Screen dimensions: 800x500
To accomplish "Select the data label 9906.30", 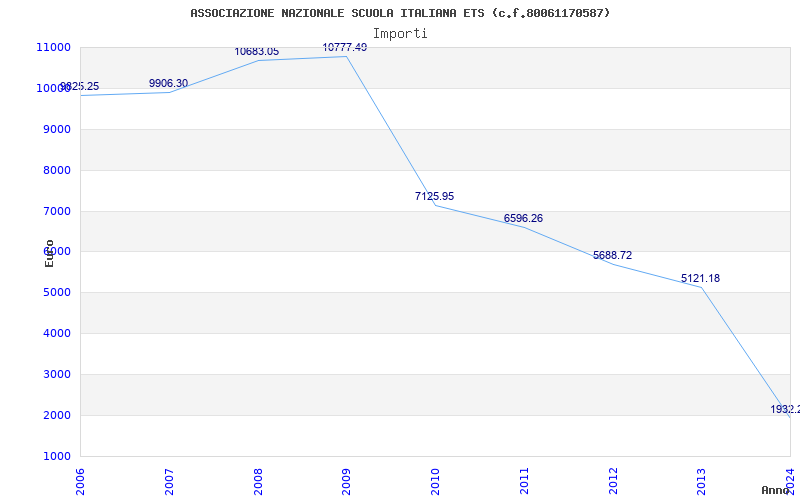I will 168,83.
